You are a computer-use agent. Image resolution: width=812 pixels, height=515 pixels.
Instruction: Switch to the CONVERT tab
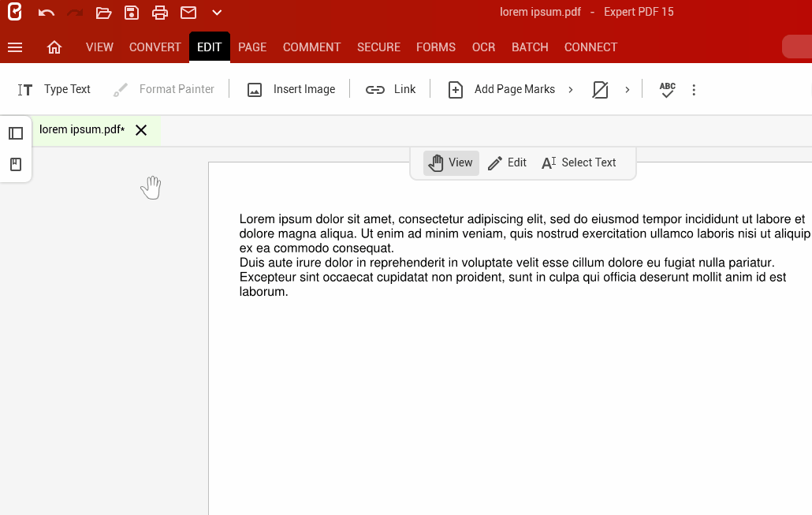coord(155,47)
